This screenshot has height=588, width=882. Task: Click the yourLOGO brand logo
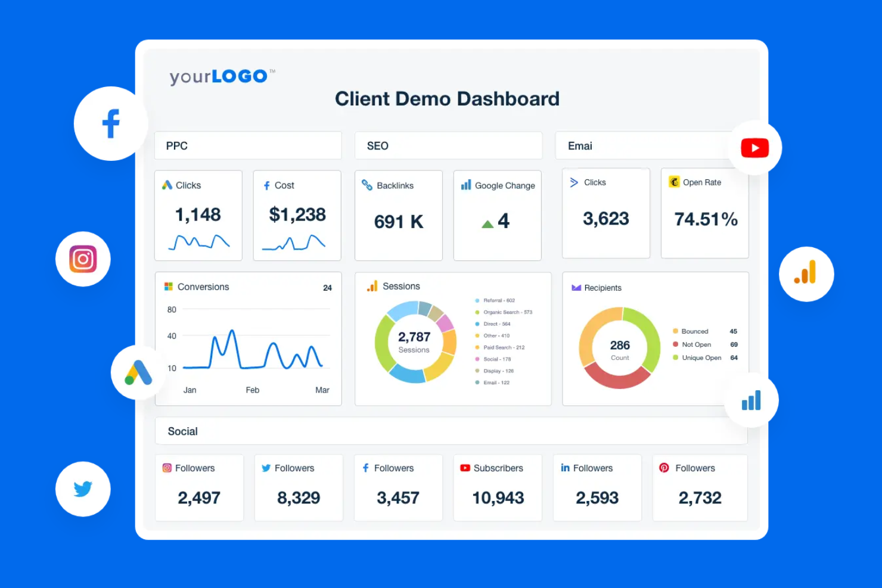222,76
